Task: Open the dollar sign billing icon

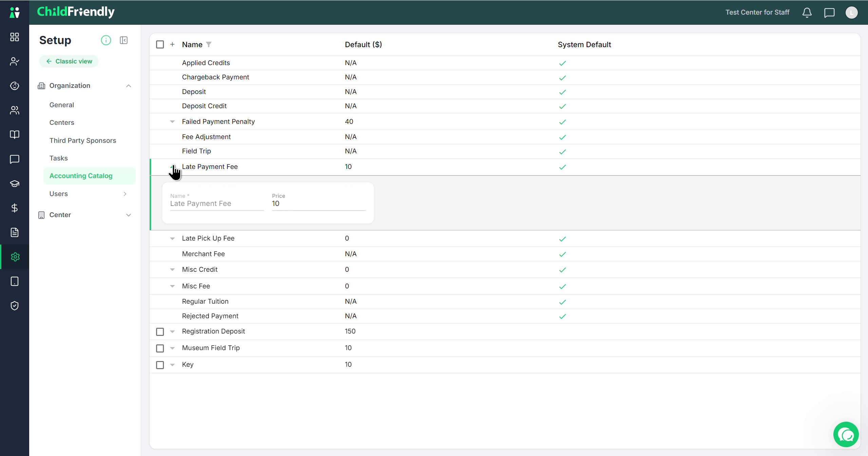Action: pyautogui.click(x=15, y=208)
